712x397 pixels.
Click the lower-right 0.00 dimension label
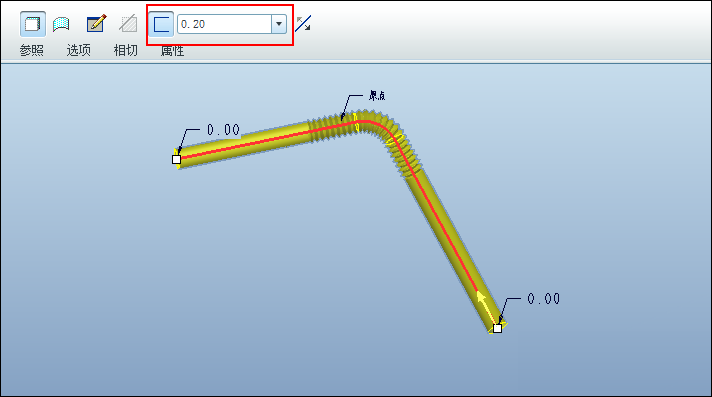[544, 298]
